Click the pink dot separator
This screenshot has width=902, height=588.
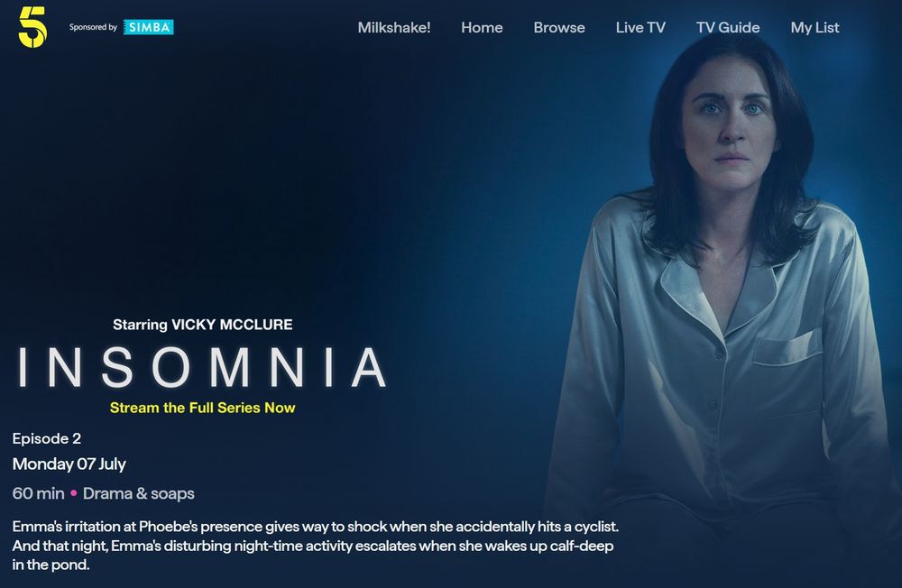pos(74,493)
